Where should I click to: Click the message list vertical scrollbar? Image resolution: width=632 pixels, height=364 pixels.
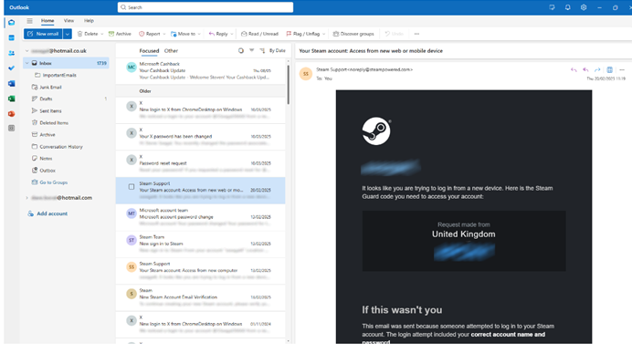288,85
